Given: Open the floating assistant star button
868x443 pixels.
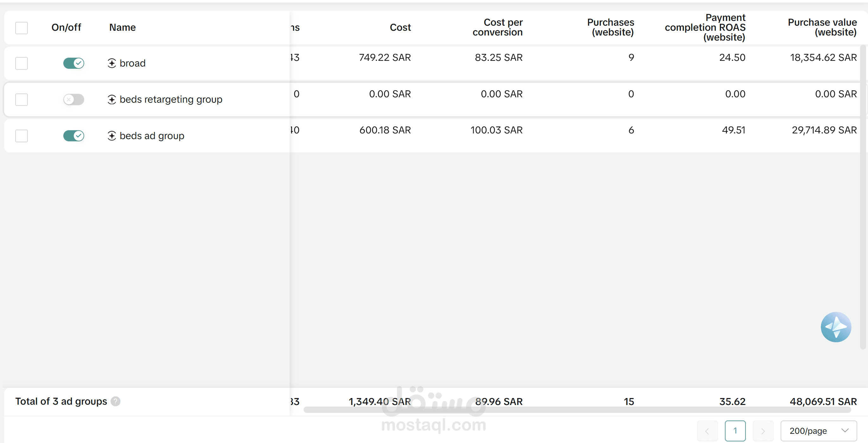Looking at the screenshot, I should coord(836,327).
